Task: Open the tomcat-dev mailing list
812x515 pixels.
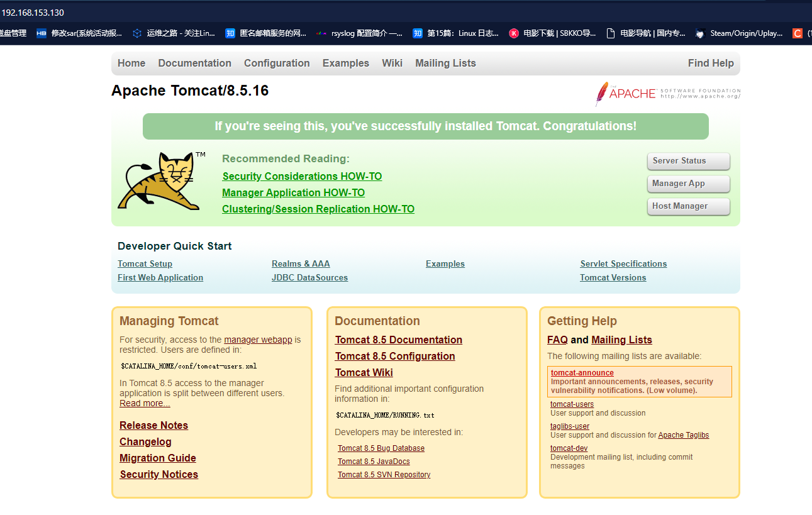Action: tap(569, 448)
